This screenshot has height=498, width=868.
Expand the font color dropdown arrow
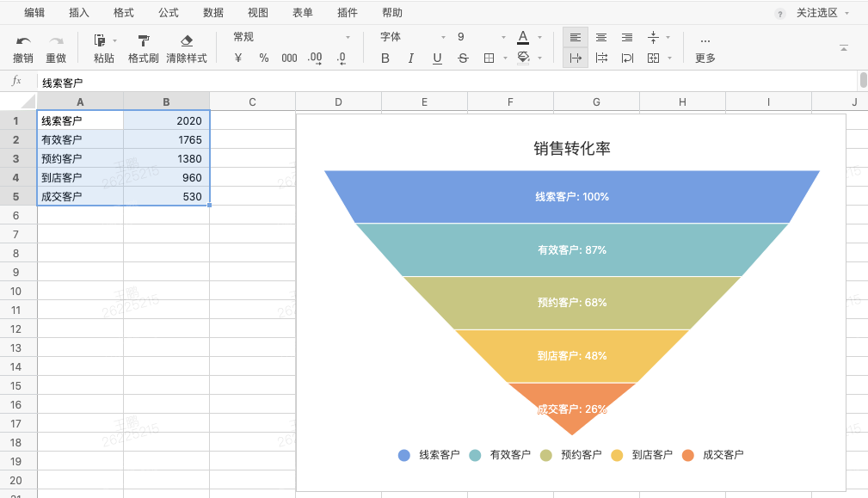(539, 38)
